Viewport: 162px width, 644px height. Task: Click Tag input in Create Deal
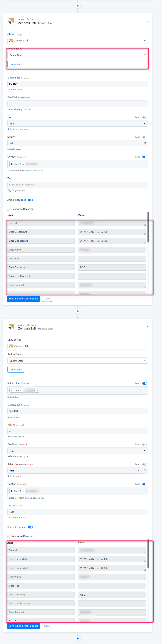78,185
